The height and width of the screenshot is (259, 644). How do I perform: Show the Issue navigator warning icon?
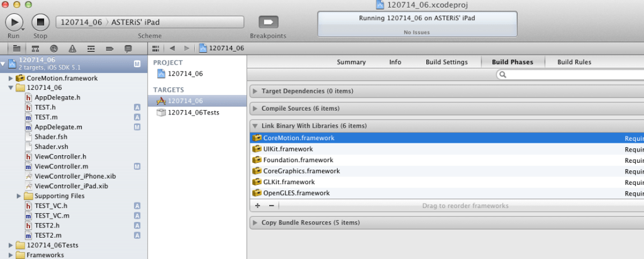[73, 48]
